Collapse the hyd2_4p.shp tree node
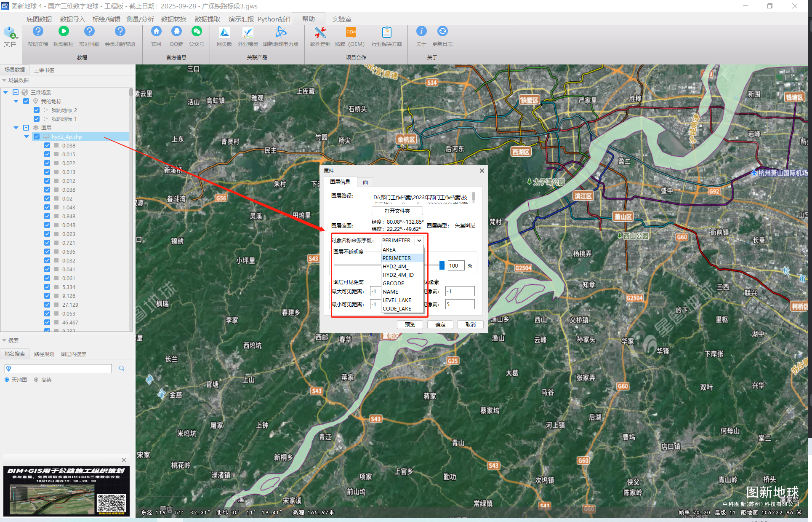Screen dimensions: 812x522 (x=27, y=137)
